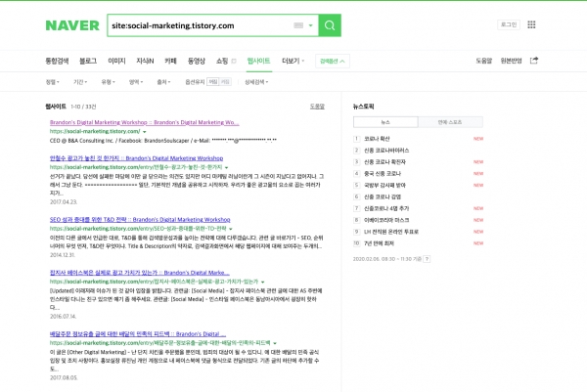
Task: Switch to the 지식iN tab
Action: point(145,61)
